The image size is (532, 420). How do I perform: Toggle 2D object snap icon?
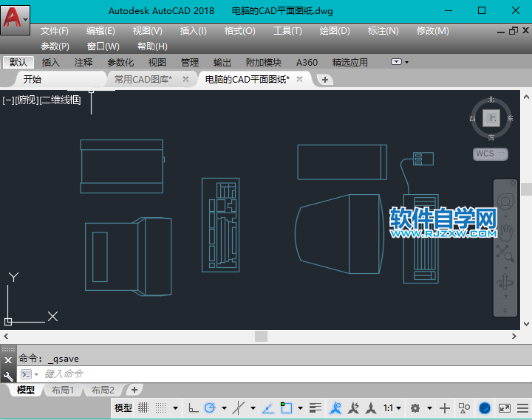click(286, 407)
